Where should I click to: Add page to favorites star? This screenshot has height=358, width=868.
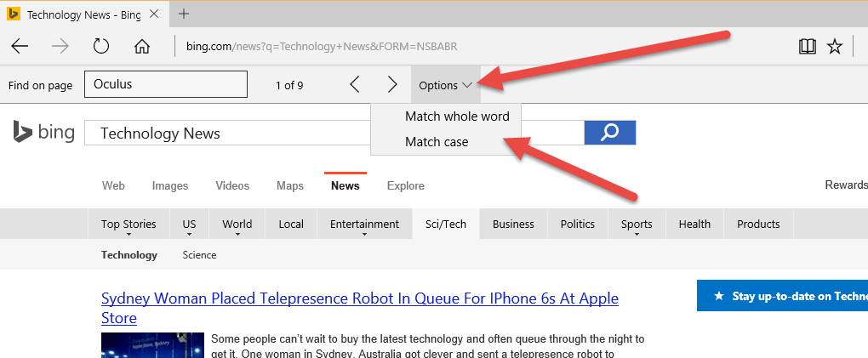click(x=835, y=47)
